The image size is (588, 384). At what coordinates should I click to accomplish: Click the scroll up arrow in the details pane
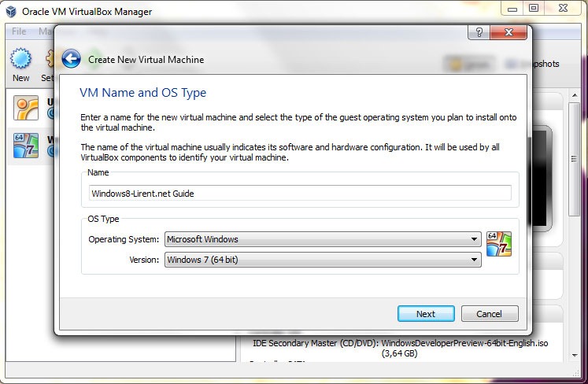[x=575, y=96]
